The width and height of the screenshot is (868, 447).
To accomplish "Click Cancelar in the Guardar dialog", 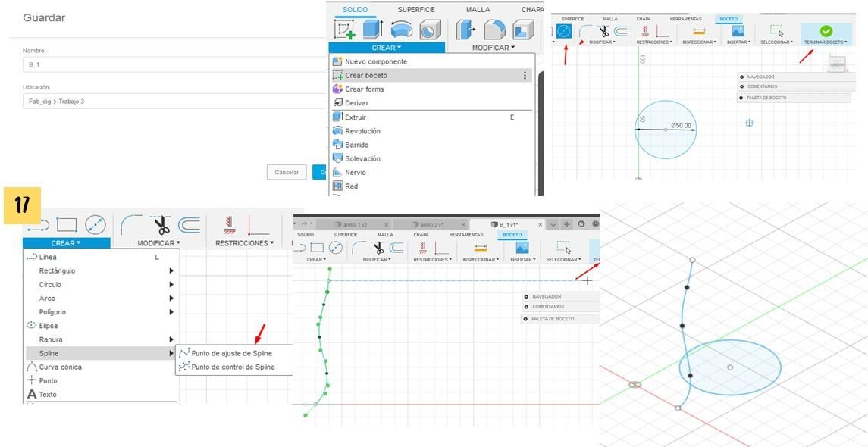I will click(x=287, y=173).
